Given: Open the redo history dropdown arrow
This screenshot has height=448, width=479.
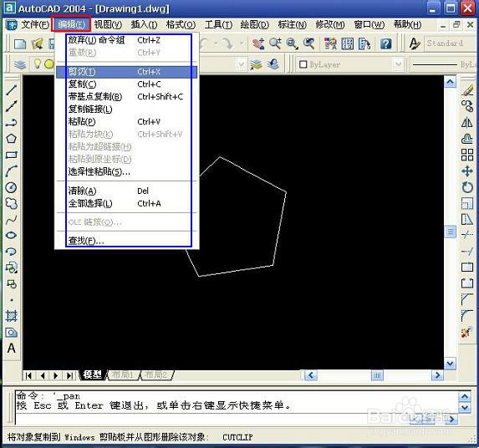Looking at the screenshot, I should [x=242, y=43].
